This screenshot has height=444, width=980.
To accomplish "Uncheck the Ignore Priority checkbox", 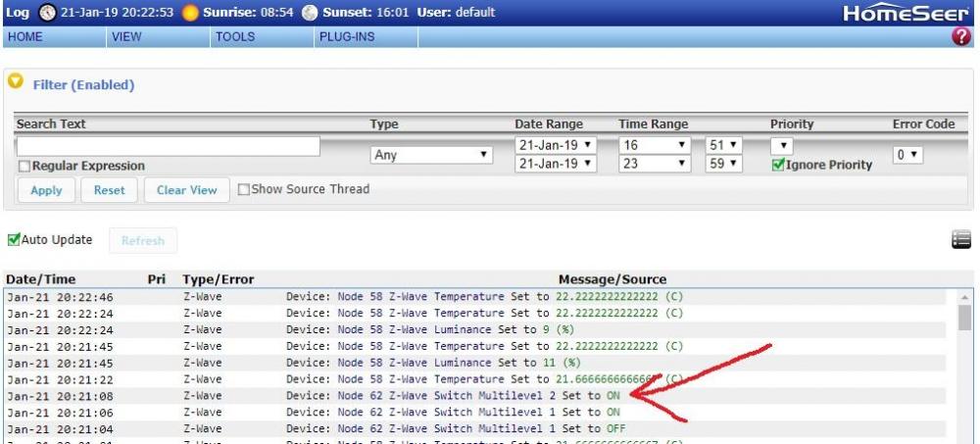I will point(778,165).
